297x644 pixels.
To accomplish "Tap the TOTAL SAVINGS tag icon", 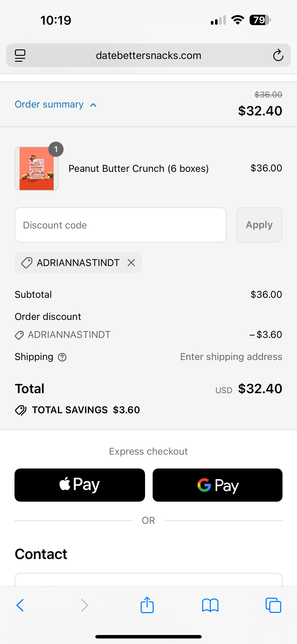I will (x=21, y=410).
